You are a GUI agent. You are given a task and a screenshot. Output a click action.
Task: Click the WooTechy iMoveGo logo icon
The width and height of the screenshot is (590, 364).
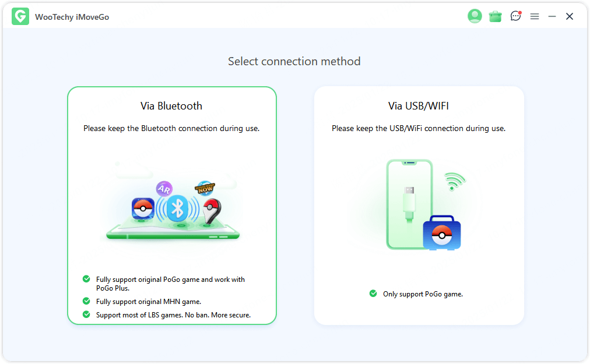[x=20, y=17]
